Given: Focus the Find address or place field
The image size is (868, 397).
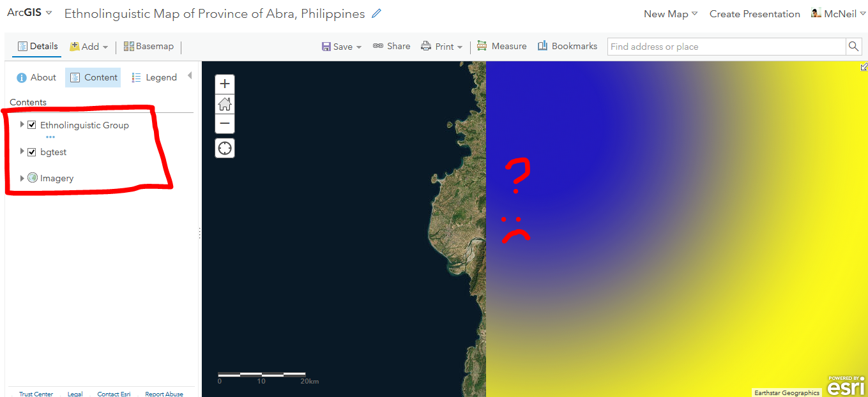Looking at the screenshot, I should [x=726, y=47].
